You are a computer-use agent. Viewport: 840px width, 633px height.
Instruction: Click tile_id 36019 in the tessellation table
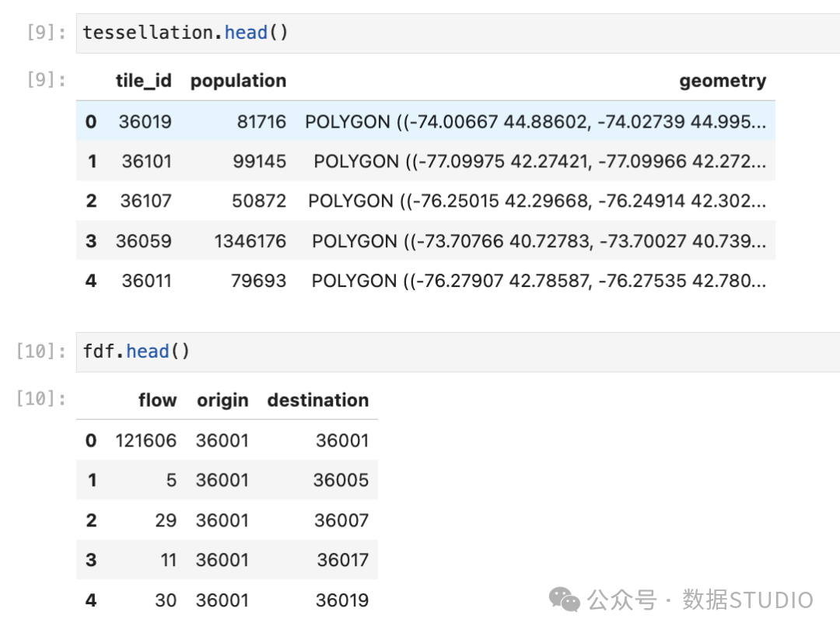[x=145, y=121]
